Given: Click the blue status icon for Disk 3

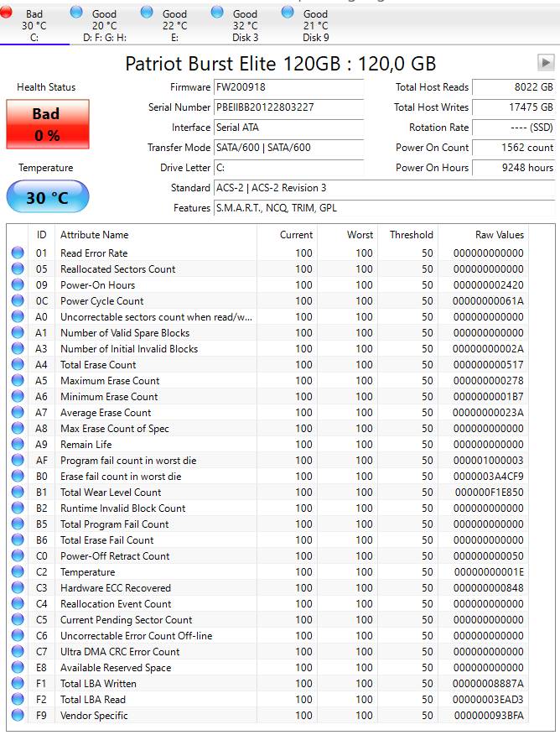Looking at the screenshot, I should (x=217, y=13).
